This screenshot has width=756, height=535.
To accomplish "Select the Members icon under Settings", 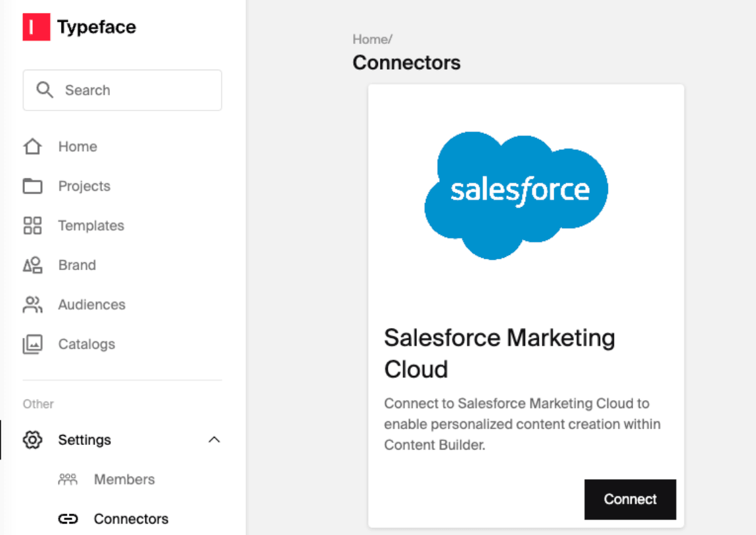I will pyautogui.click(x=68, y=479).
